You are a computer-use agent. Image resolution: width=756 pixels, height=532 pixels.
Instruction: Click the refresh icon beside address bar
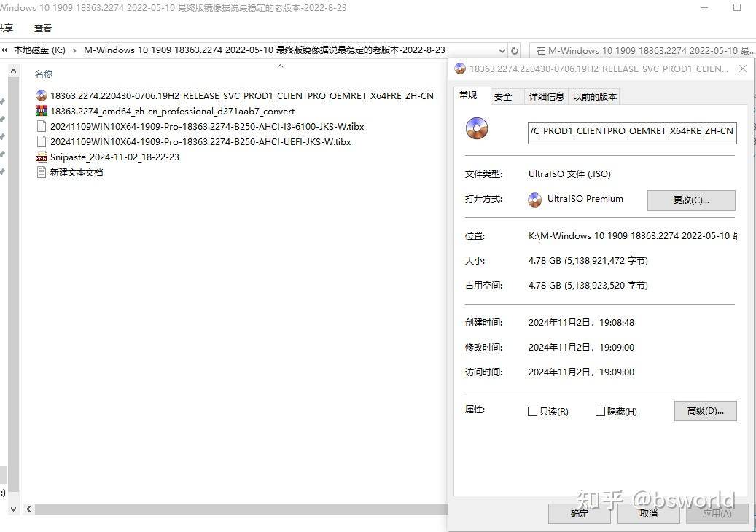click(x=515, y=50)
